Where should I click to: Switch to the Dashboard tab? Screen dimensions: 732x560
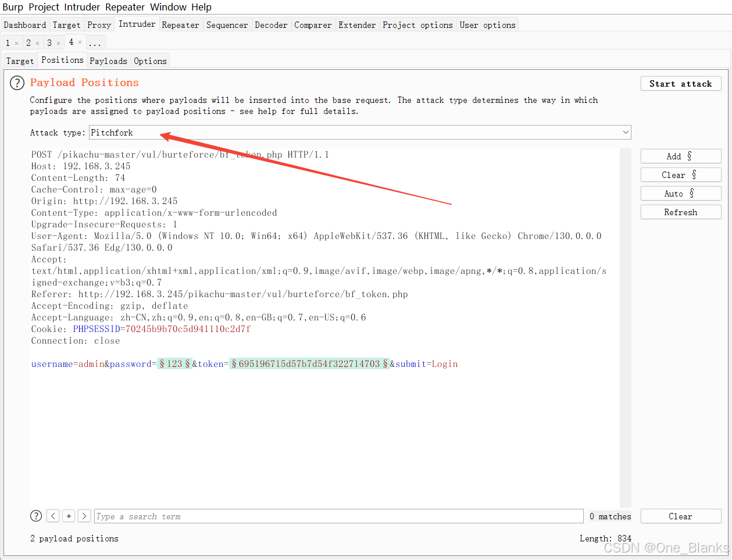pos(25,25)
